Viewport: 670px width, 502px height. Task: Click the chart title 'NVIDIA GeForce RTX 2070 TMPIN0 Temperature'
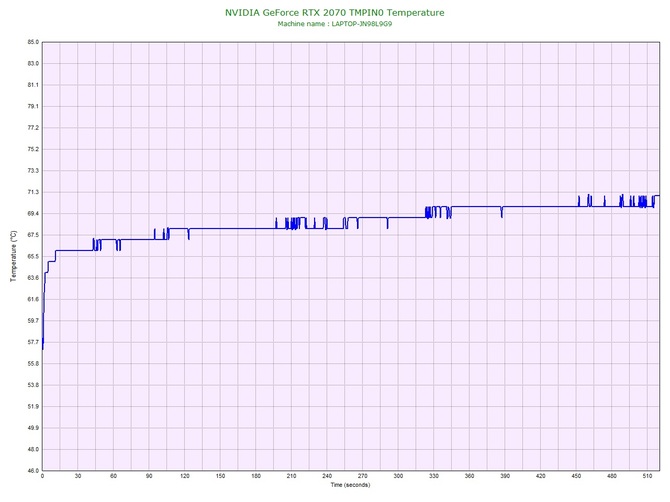335,12
